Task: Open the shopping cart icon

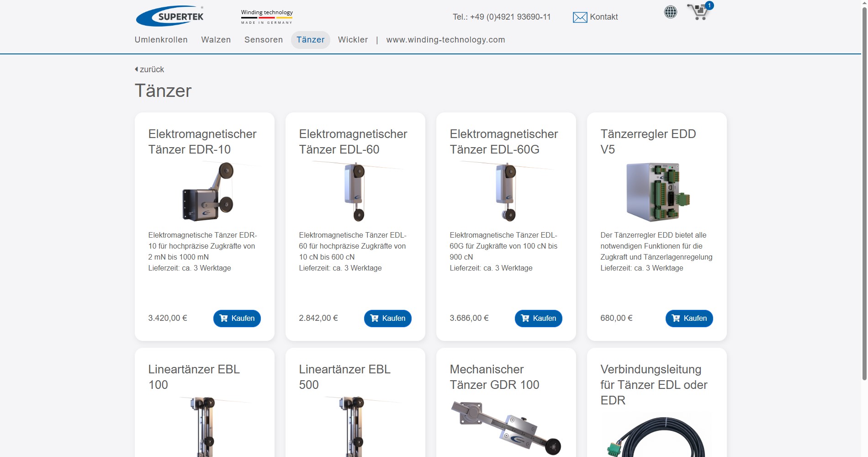Action: [698, 12]
